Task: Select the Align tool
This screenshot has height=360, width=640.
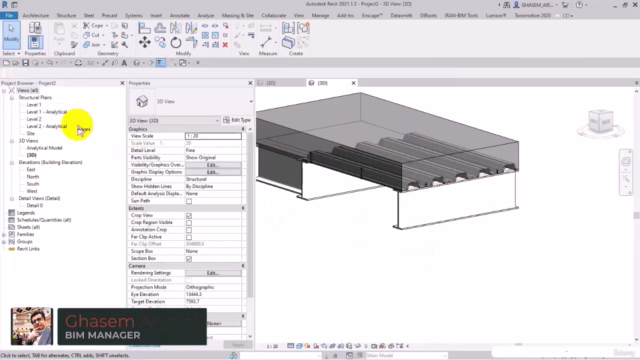Action: [144, 28]
